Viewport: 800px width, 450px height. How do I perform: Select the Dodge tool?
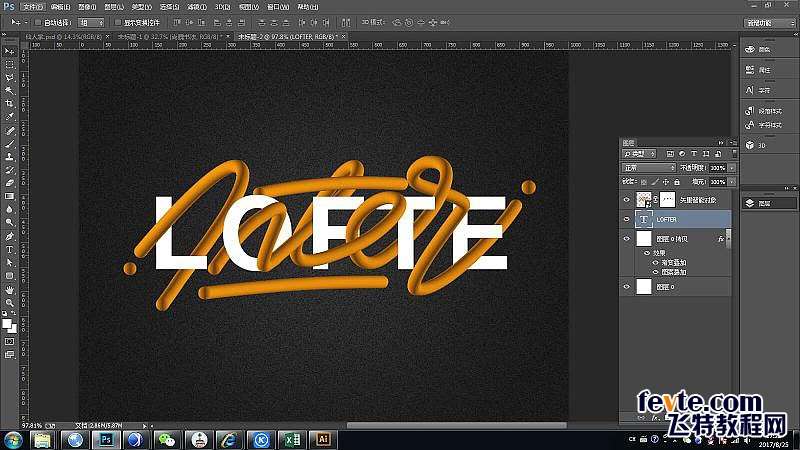(10, 222)
